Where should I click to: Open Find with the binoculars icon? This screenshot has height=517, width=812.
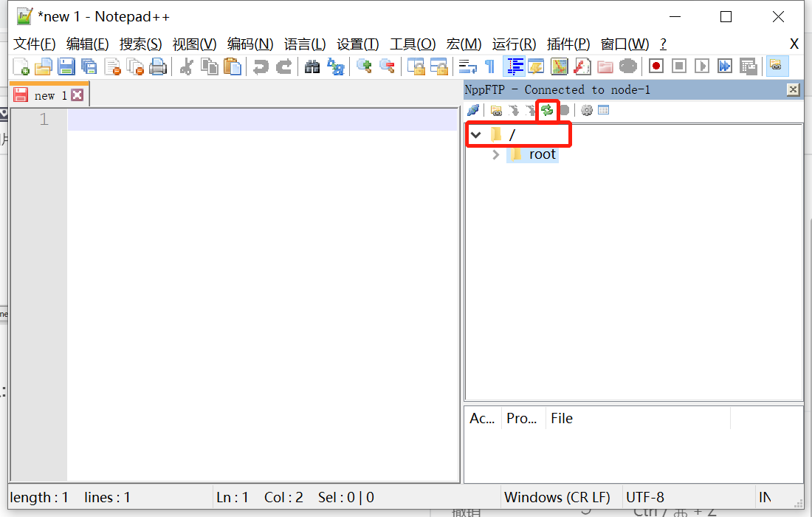312,66
